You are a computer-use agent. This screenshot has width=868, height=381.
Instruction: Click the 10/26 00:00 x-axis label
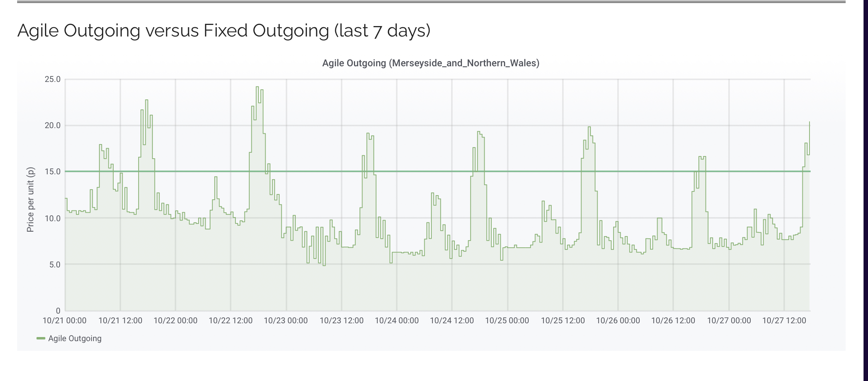click(618, 321)
